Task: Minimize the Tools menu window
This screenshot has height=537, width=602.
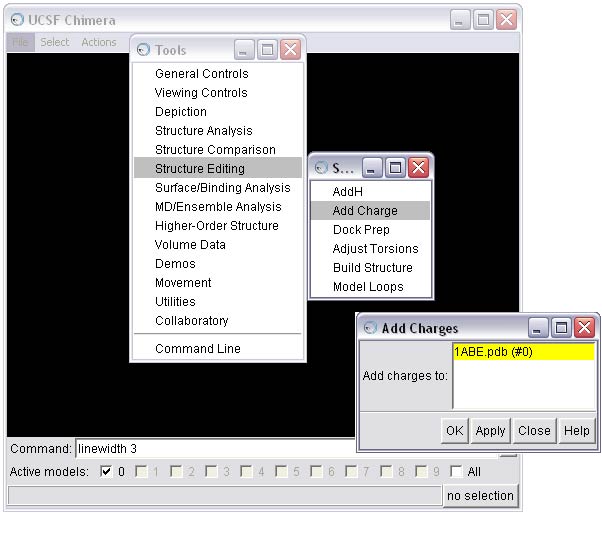Action: click(245, 50)
